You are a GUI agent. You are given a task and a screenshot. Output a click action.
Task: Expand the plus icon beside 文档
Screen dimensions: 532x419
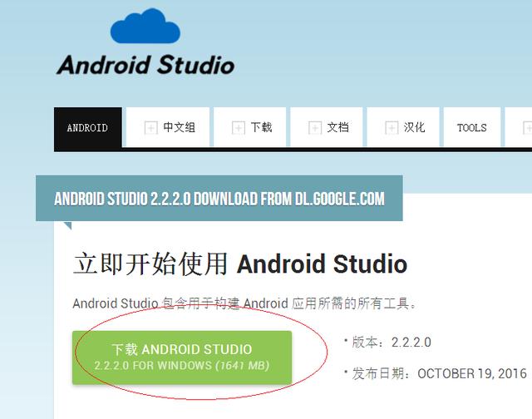coord(315,128)
